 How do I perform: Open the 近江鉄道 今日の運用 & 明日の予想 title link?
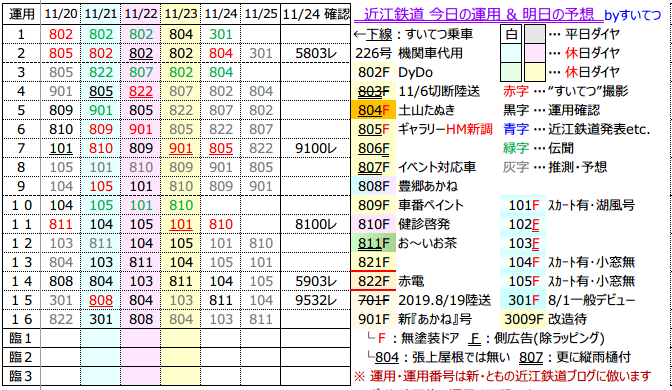(478, 15)
